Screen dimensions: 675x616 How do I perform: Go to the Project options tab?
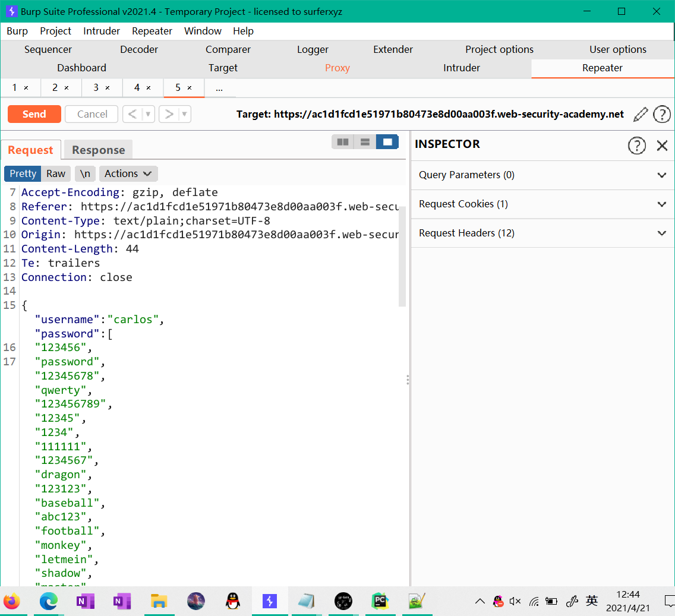499,49
